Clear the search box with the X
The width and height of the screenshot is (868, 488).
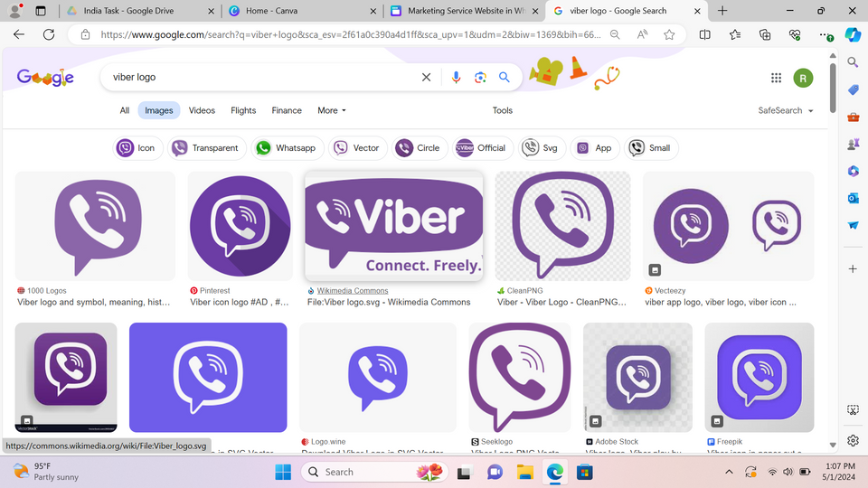[426, 77]
